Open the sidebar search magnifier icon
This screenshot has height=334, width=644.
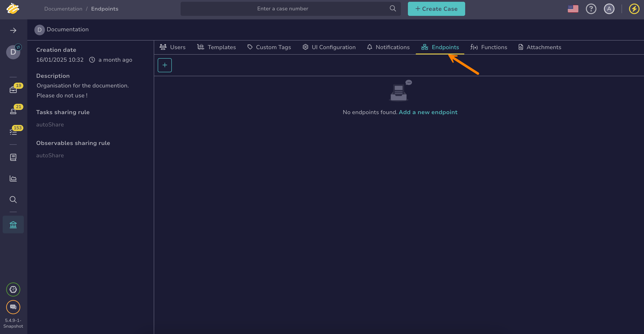(x=13, y=200)
